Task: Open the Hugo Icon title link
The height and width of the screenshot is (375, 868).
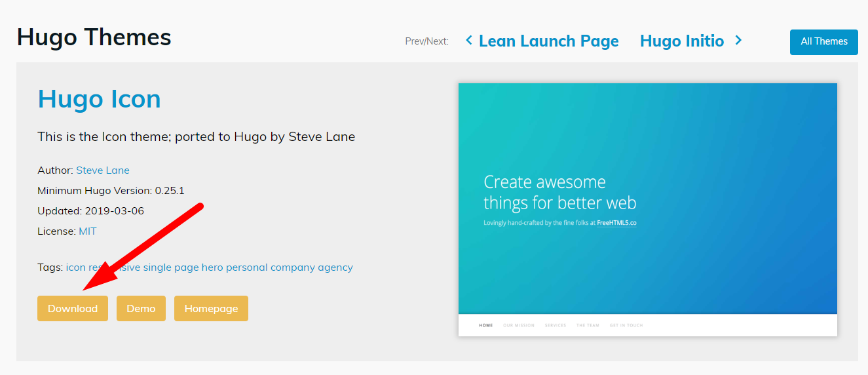Action: 99,99
